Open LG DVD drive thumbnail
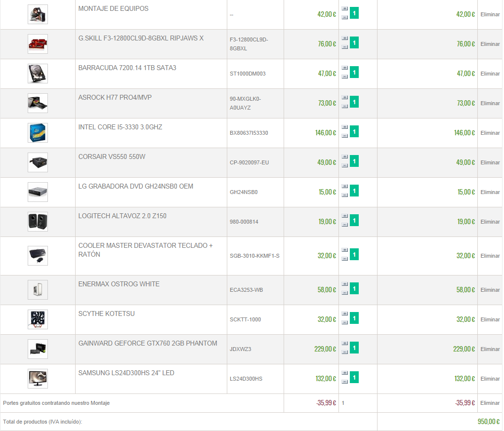504x431 pixels. tap(38, 192)
